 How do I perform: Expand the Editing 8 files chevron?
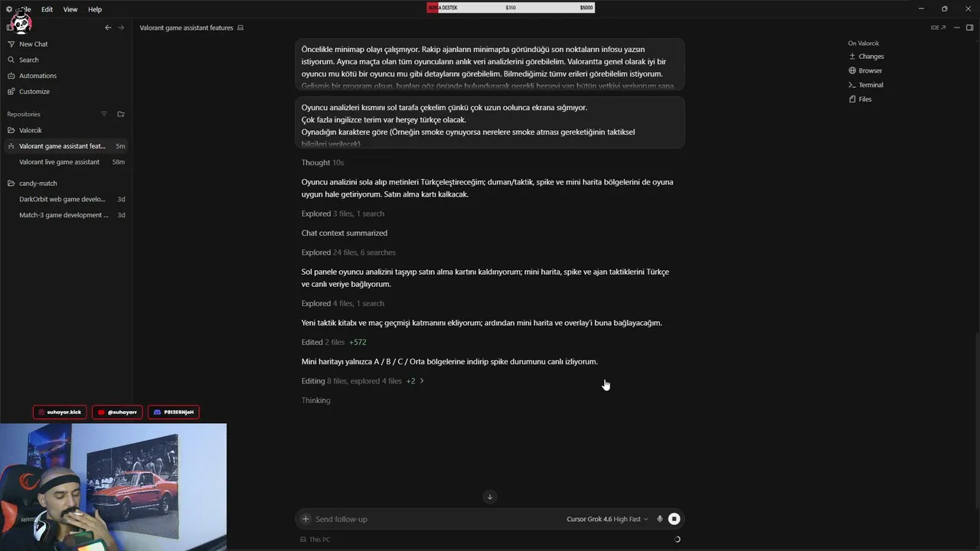pyautogui.click(x=421, y=381)
